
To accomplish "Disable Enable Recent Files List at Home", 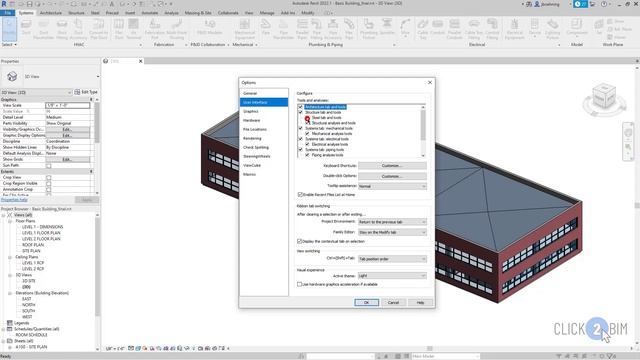I will 300,195.
